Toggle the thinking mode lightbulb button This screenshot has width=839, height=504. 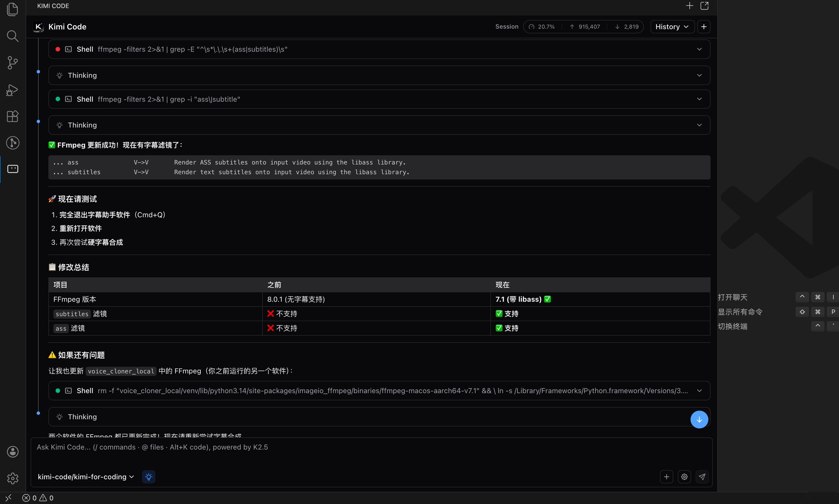point(148,476)
